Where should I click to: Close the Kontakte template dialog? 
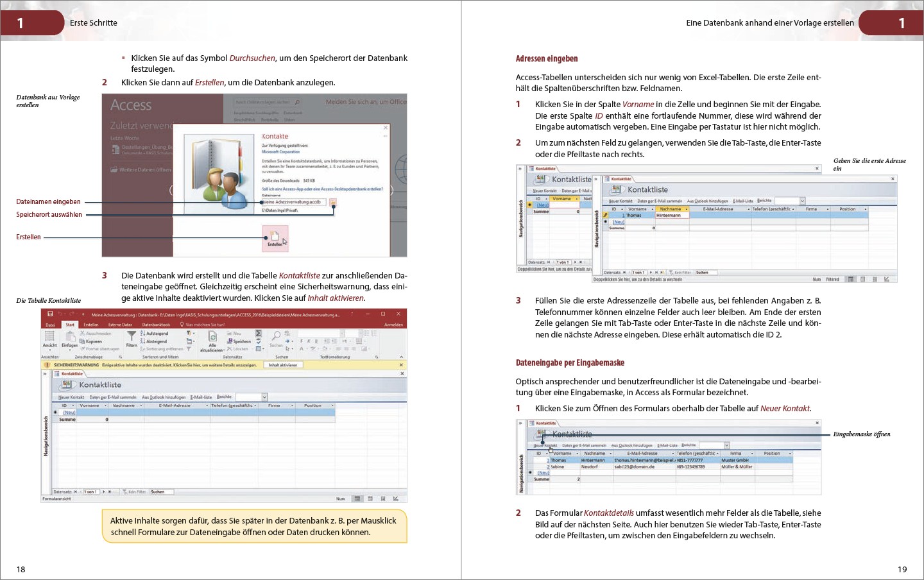pyautogui.click(x=386, y=128)
